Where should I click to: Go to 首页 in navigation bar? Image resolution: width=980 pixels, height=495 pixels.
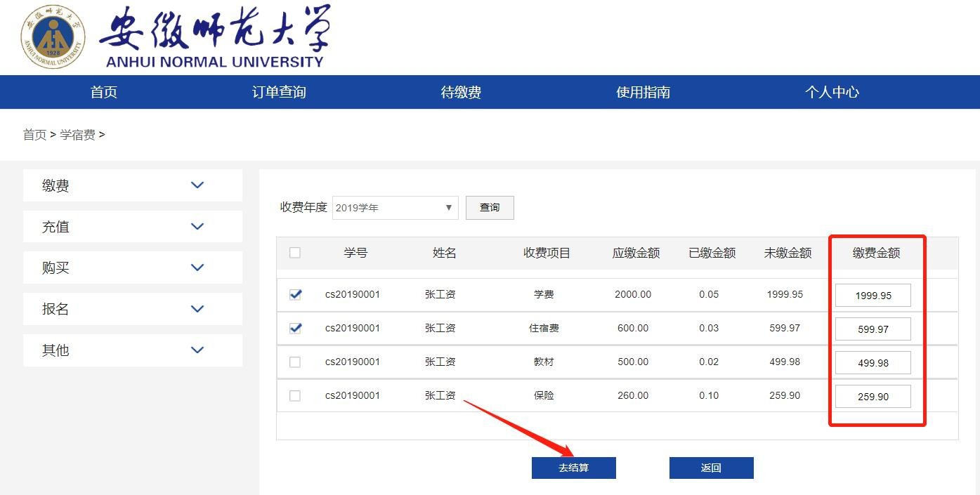point(104,92)
